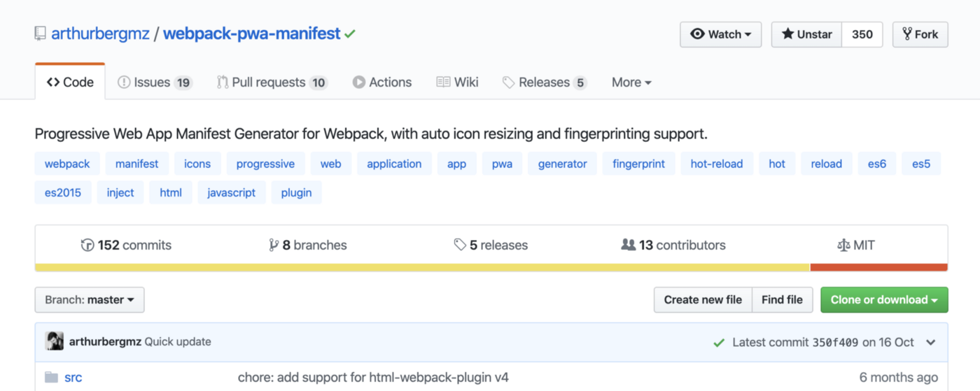
Task: Switch to the Issues tab
Action: (155, 82)
